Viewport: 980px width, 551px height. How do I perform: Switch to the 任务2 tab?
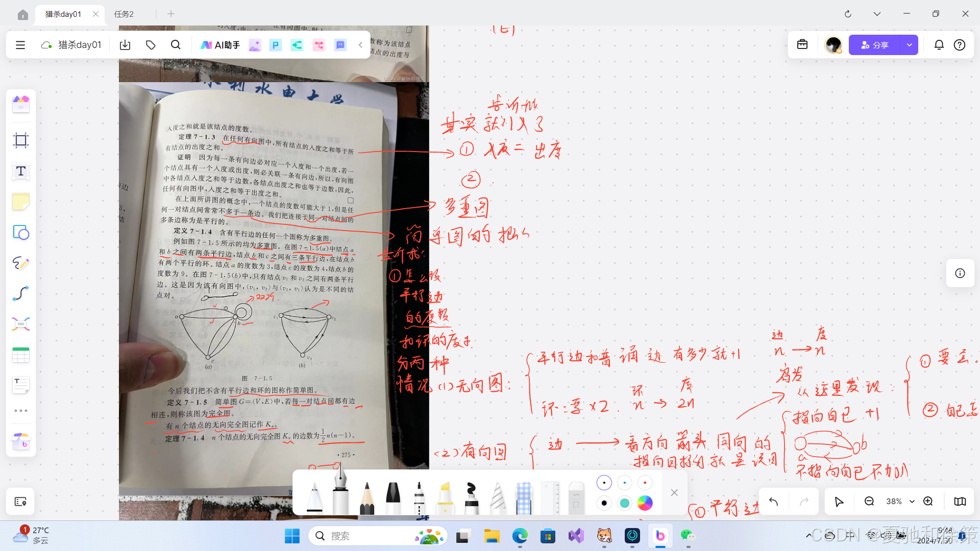pos(124,14)
